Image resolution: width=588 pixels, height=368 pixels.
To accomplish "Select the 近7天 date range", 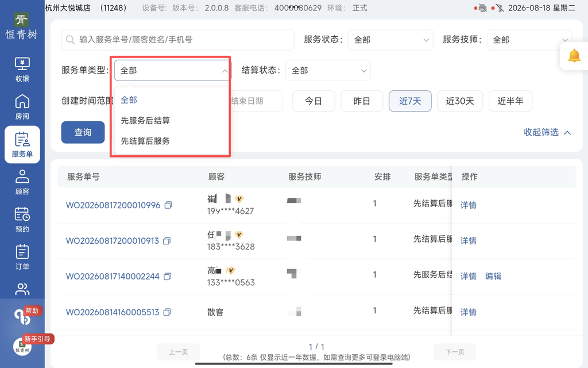I will click(x=410, y=101).
